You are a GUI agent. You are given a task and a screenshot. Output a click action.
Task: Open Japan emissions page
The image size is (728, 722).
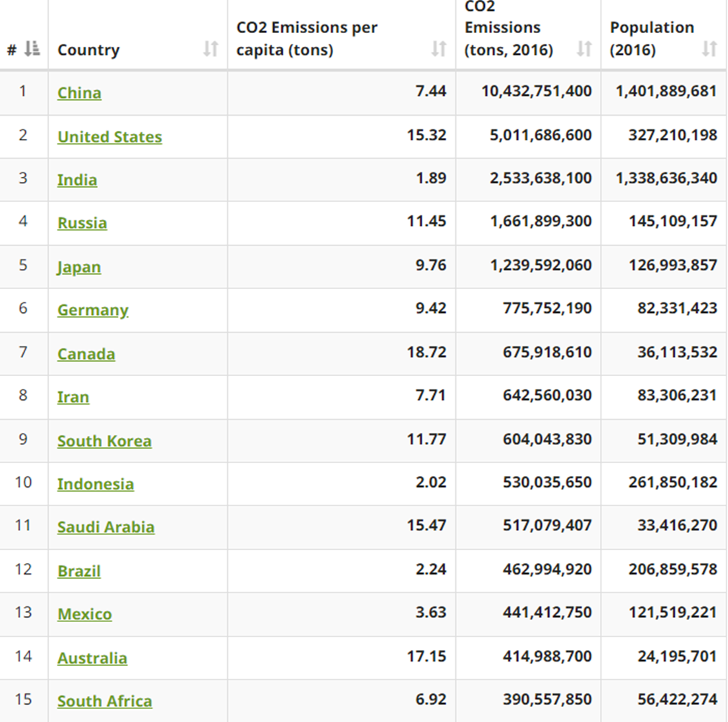tap(79, 267)
